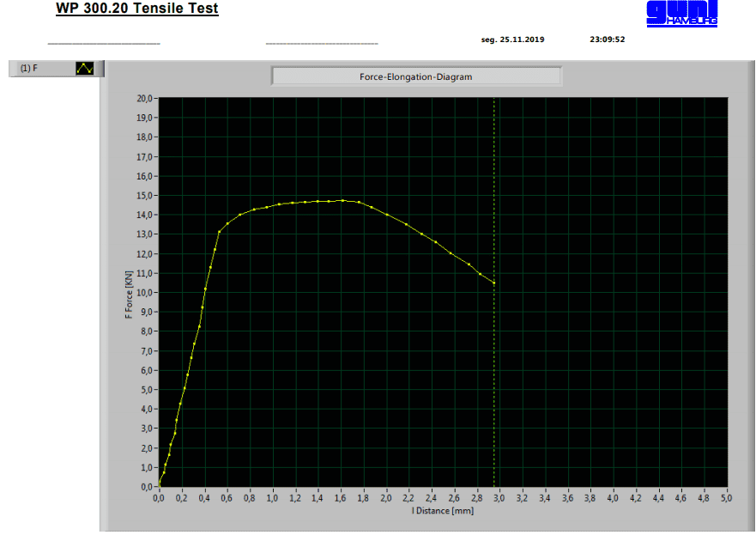This screenshot has width=756, height=535.
Task: Click the 5,0 maximum value on x-axis
Action: [726, 498]
